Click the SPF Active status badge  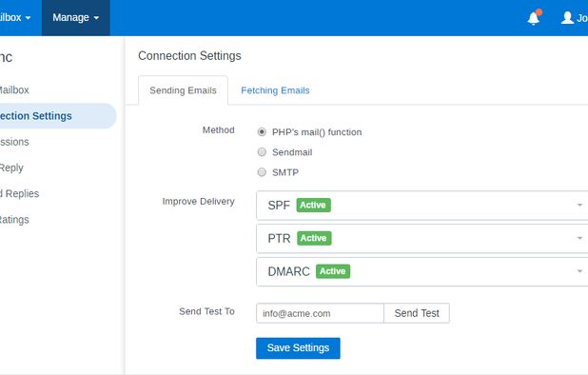pos(313,206)
